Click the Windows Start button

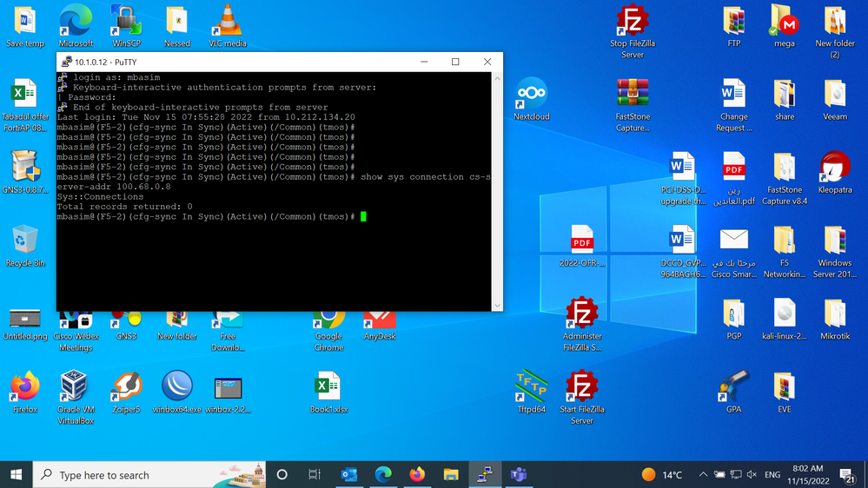pyautogui.click(x=16, y=474)
